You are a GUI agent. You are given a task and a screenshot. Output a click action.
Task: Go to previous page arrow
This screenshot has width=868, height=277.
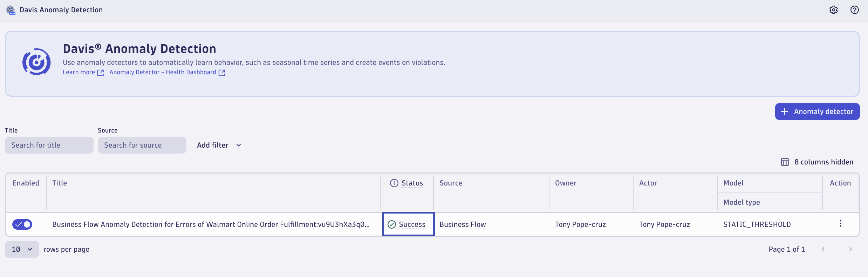click(x=823, y=249)
